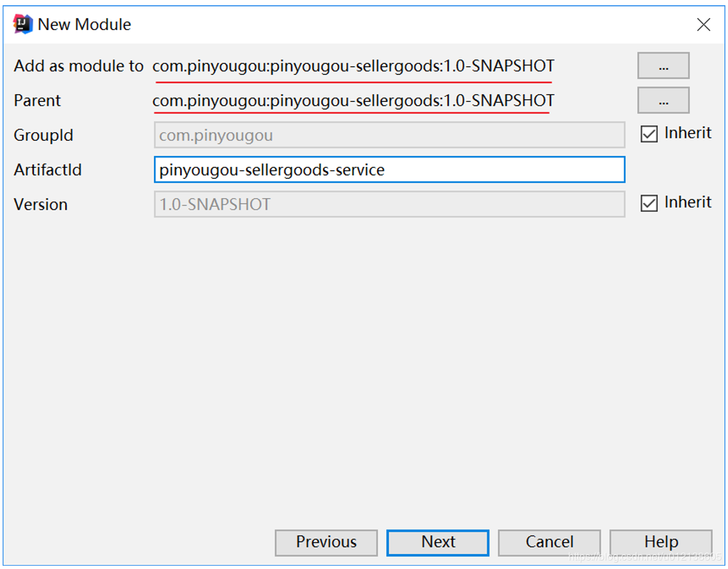Image resolution: width=728 pixels, height=569 pixels.
Task: Click the New Module title text
Action: click(85, 25)
